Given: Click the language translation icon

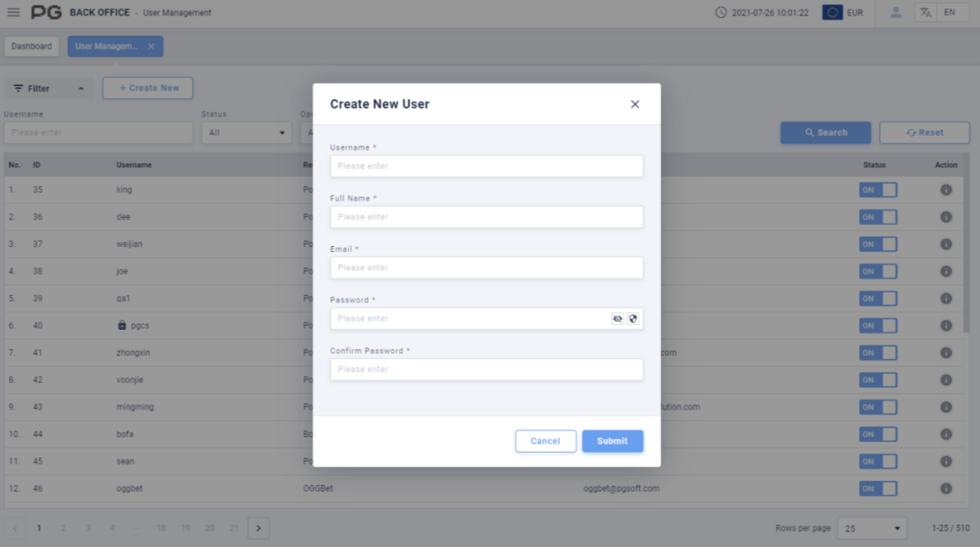Looking at the screenshot, I should click(926, 12).
